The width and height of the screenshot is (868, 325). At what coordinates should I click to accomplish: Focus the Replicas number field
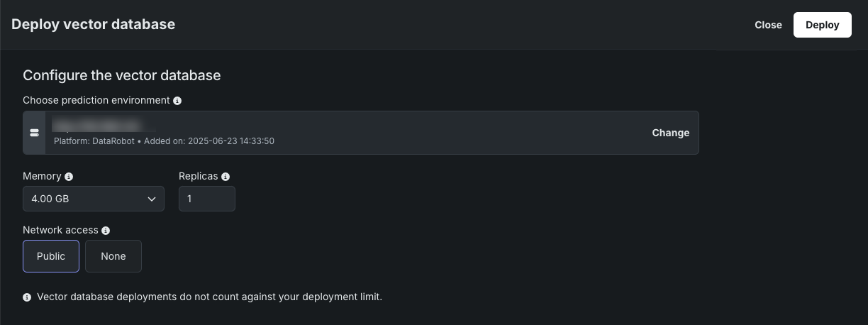click(206, 199)
